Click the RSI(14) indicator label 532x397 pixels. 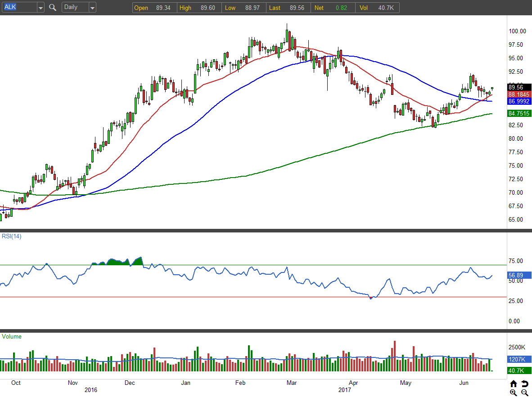12,236
